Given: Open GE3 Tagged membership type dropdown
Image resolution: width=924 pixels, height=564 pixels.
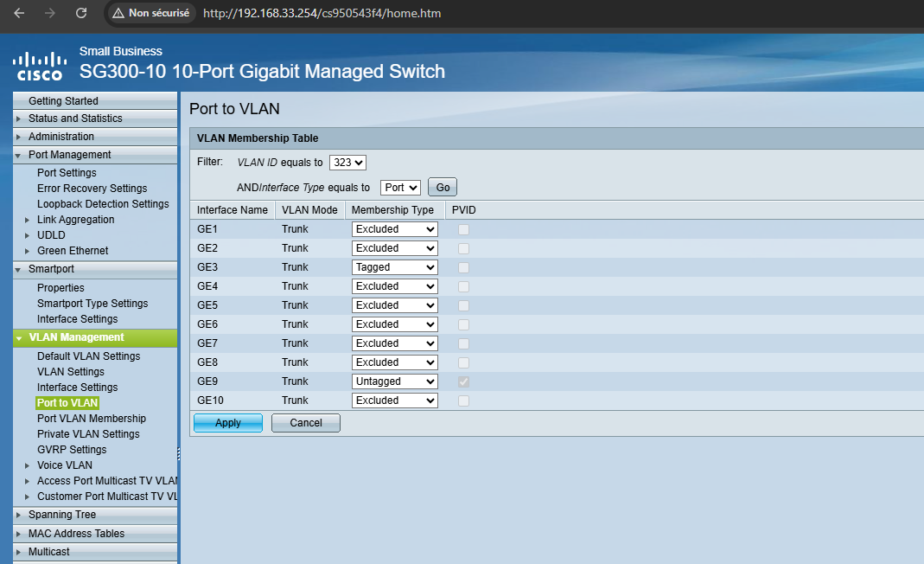Looking at the screenshot, I should pyautogui.click(x=394, y=267).
